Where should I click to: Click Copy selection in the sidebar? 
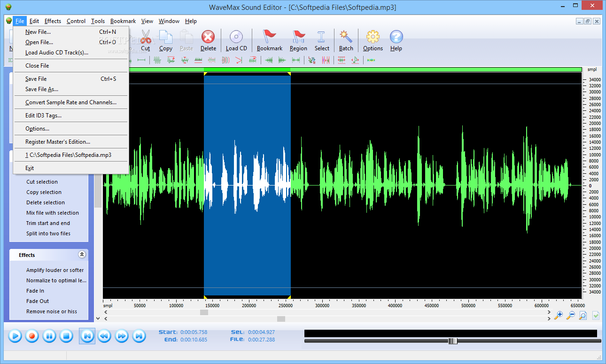pyautogui.click(x=44, y=192)
